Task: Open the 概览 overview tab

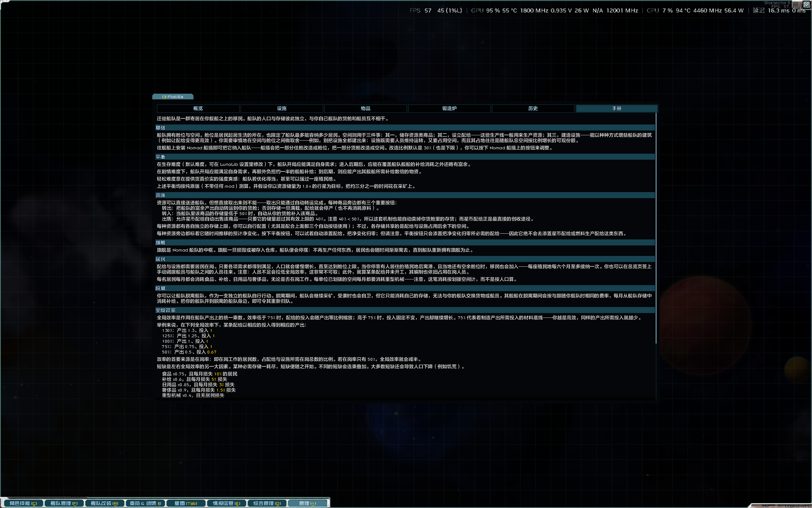Action: (x=198, y=109)
